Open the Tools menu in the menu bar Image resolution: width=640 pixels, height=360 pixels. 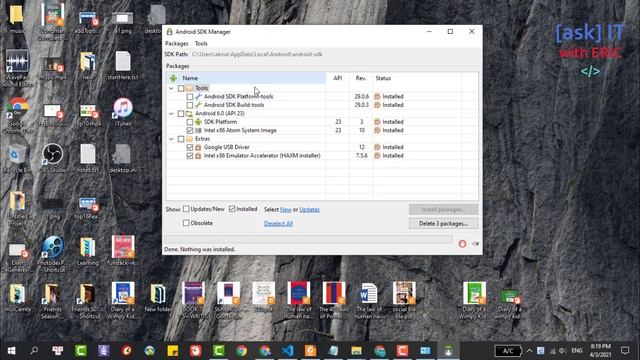pos(201,44)
